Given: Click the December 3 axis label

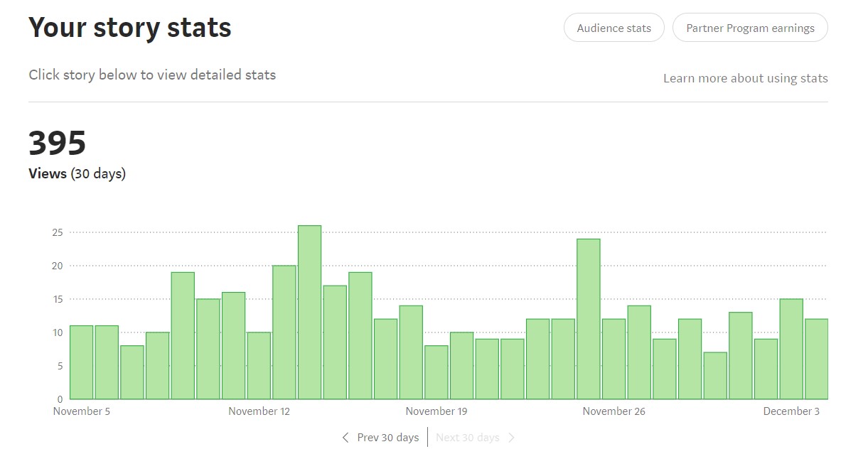Looking at the screenshot, I should [791, 411].
